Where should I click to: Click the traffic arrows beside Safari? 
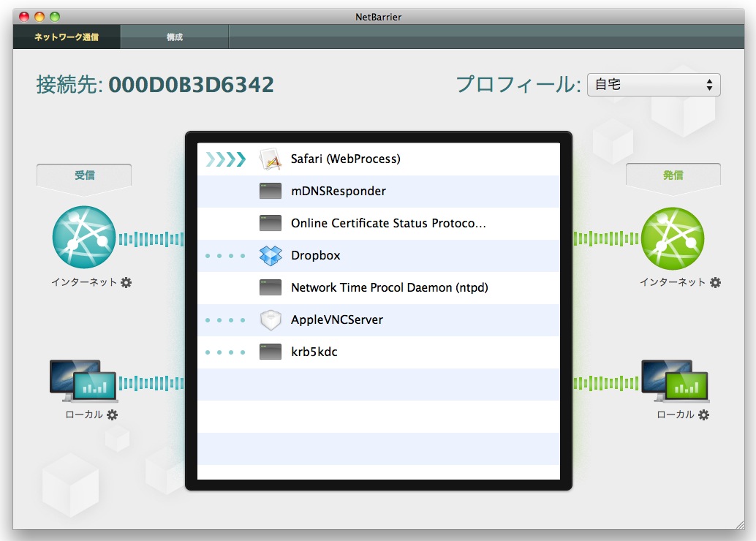tap(226, 159)
